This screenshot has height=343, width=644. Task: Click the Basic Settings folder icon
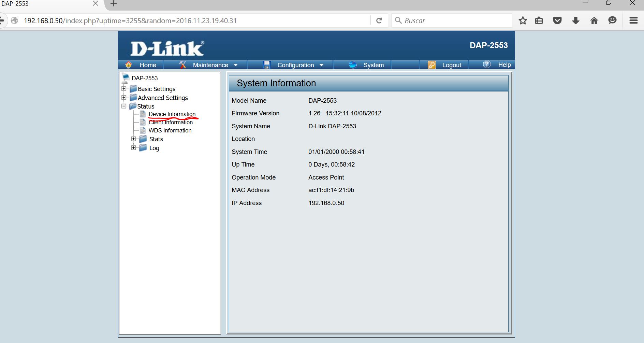click(133, 89)
